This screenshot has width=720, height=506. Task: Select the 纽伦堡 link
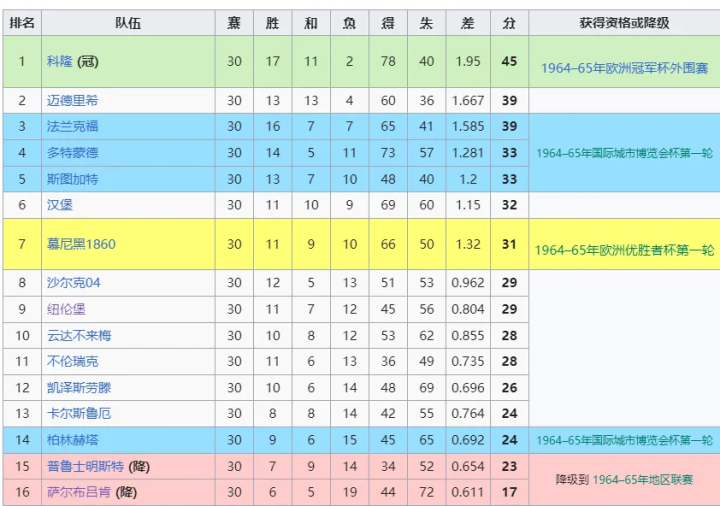coord(66,310)
